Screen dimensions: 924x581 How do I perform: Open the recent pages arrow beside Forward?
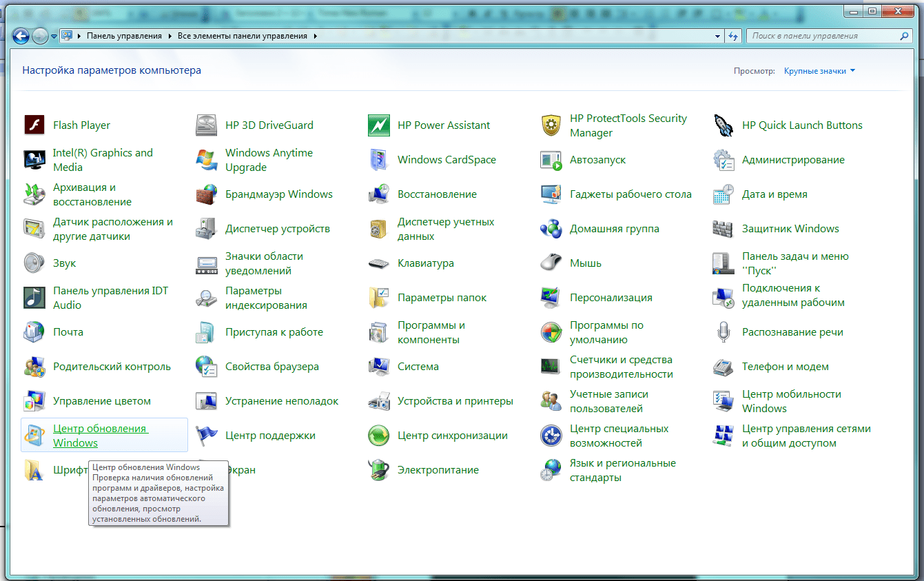54,36
